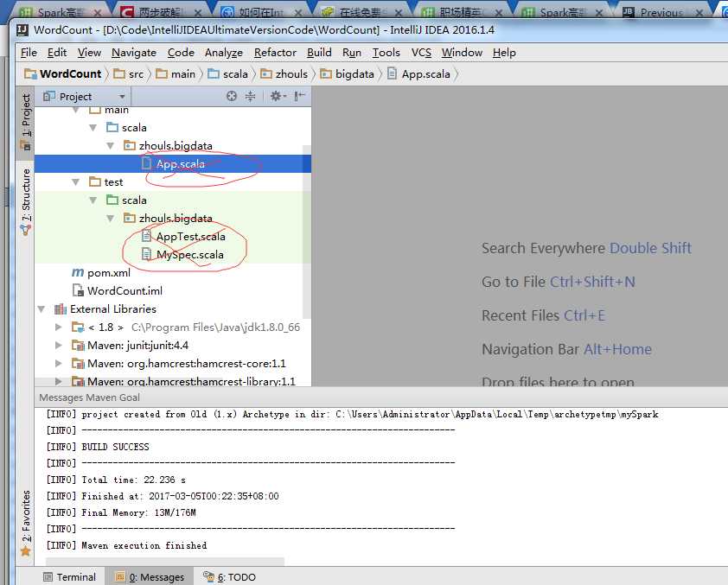Open the Refactor menu

[275, 53]
